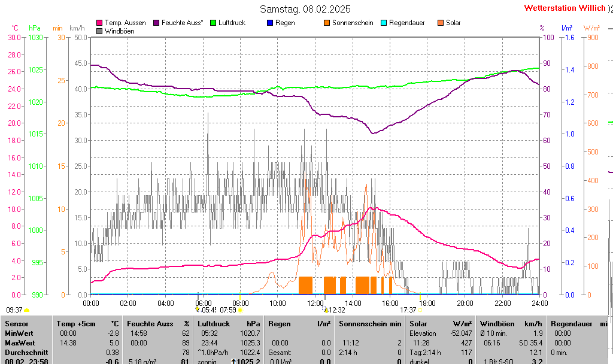Click the pink Temp. Aussen legend swatch
Screen dimensions: 613x364
click(99, 23)
